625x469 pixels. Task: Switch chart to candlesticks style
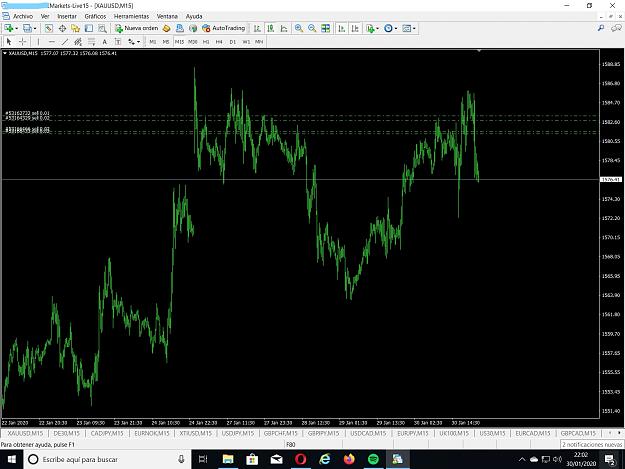click(271, 28)
